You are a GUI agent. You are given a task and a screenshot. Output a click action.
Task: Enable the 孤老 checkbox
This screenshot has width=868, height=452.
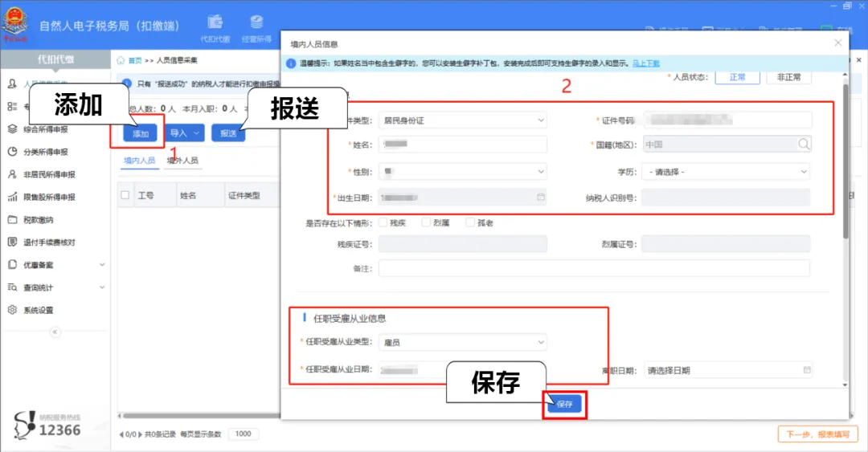[470, 222]
